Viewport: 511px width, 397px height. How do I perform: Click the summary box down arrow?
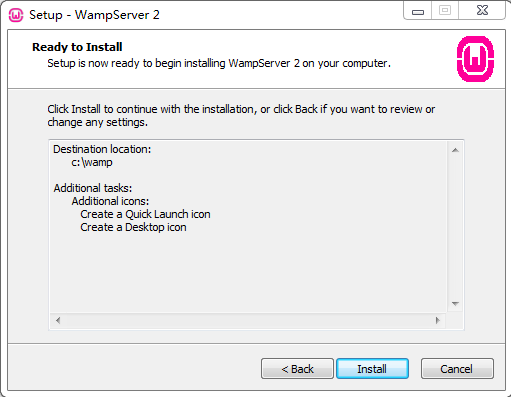point(455,303)
